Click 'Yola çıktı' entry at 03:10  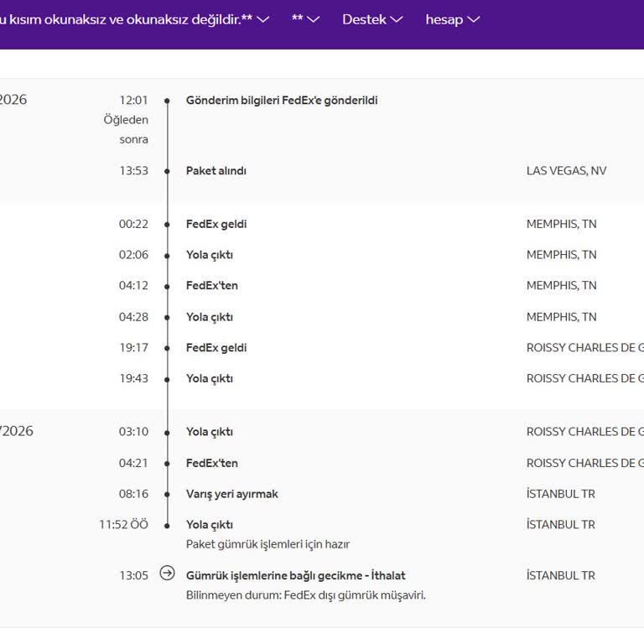(210, 432)
